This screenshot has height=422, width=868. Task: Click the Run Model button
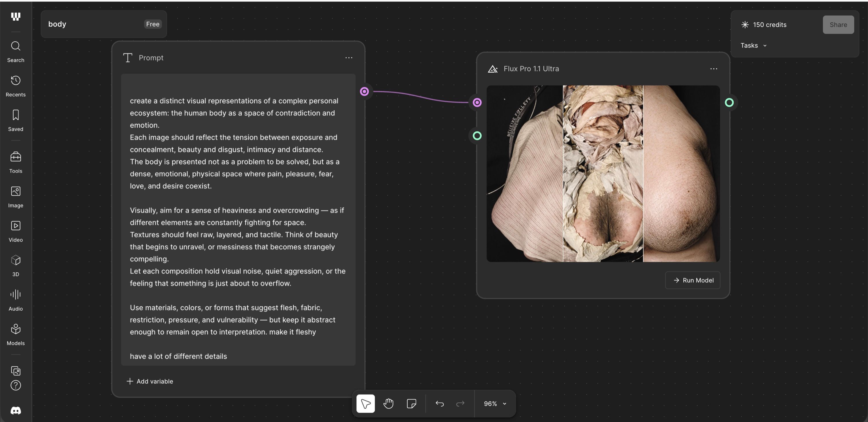(693, 280)
